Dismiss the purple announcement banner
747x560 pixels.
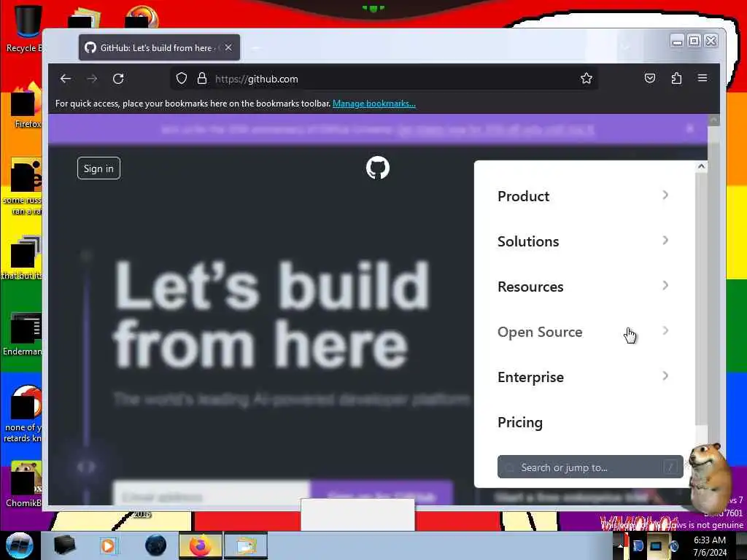coord(689,128)
